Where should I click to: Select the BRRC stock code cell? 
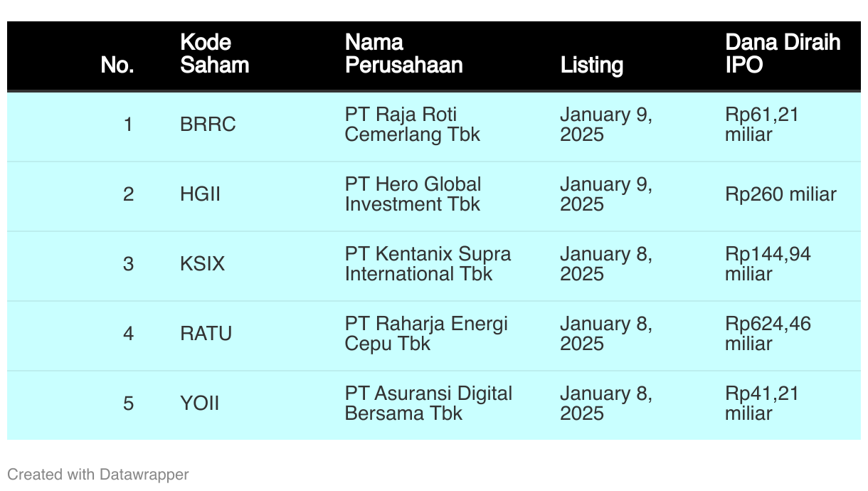pos(208,125)
